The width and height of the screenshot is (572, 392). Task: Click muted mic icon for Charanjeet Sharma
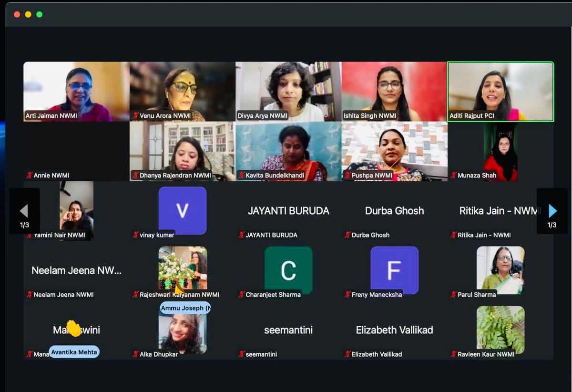(242, 294)
